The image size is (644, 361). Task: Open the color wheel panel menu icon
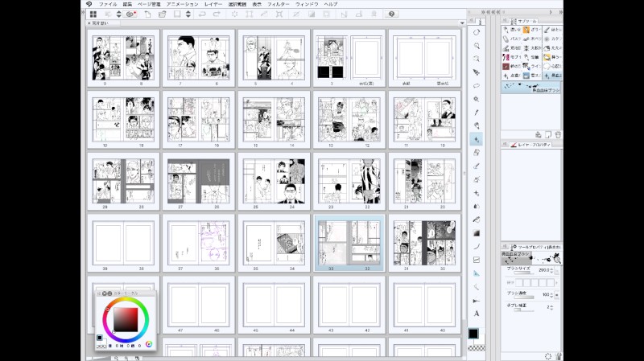99,293
